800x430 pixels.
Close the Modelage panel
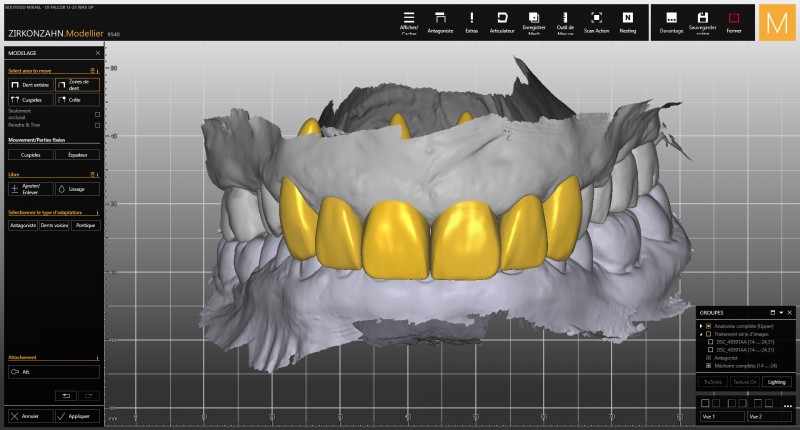pos(97,53)
